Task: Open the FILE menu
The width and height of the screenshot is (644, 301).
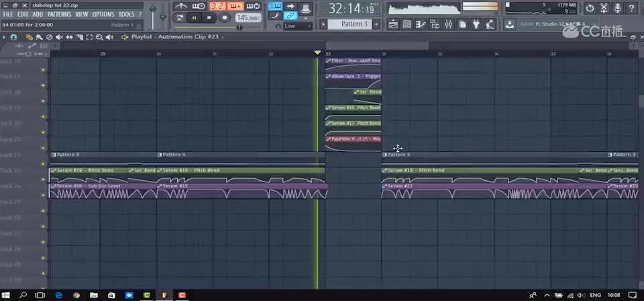Action: [8, 14]
